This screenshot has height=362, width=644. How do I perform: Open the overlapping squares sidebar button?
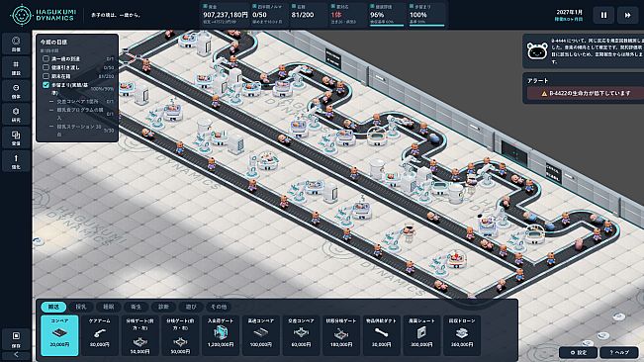point(16,137)
